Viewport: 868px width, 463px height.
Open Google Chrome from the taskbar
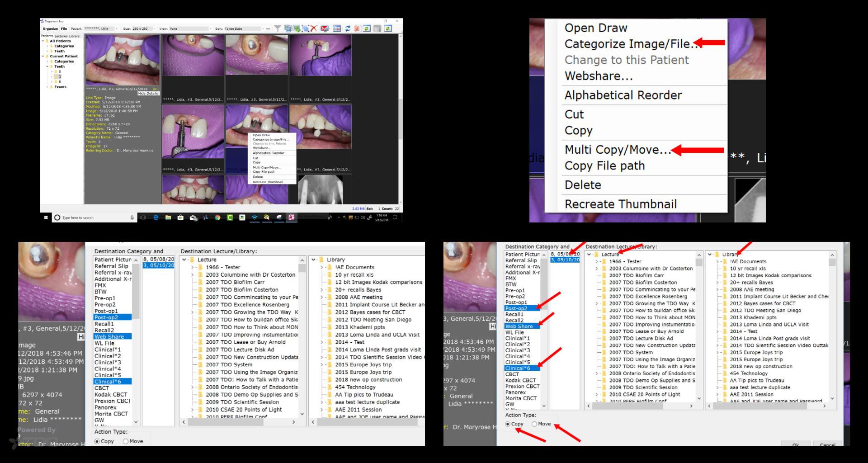click(x=217, y=217)
